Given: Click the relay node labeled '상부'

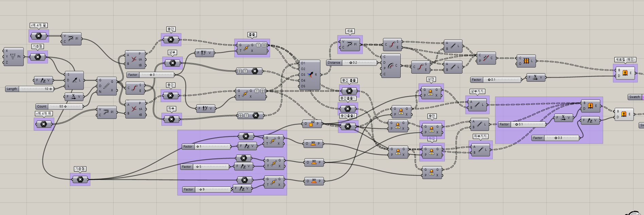Looking at the screenshot, I should click(x=172, y=63).
